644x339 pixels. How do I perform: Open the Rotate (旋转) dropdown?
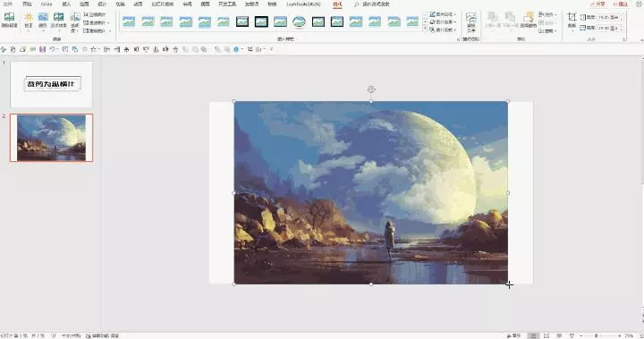click(548, 30)
